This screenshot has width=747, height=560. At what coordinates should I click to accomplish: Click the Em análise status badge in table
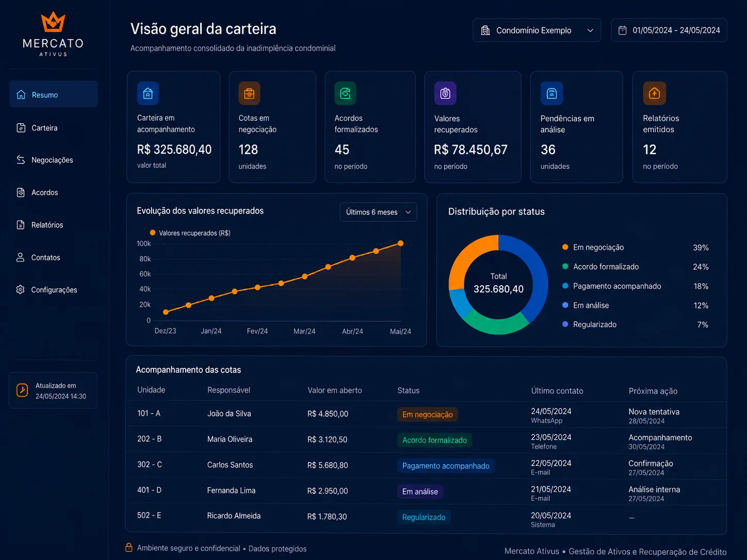420,492
